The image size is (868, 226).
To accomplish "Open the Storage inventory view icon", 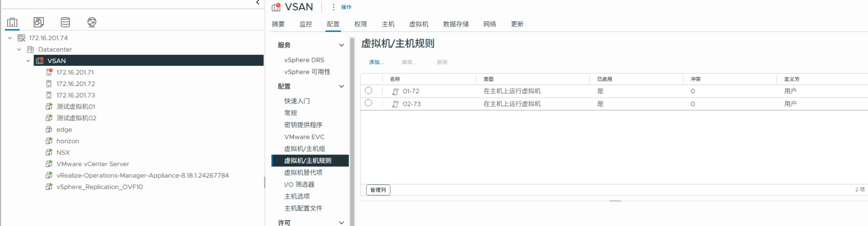I will pyautogui.click(x=65, y=22).
